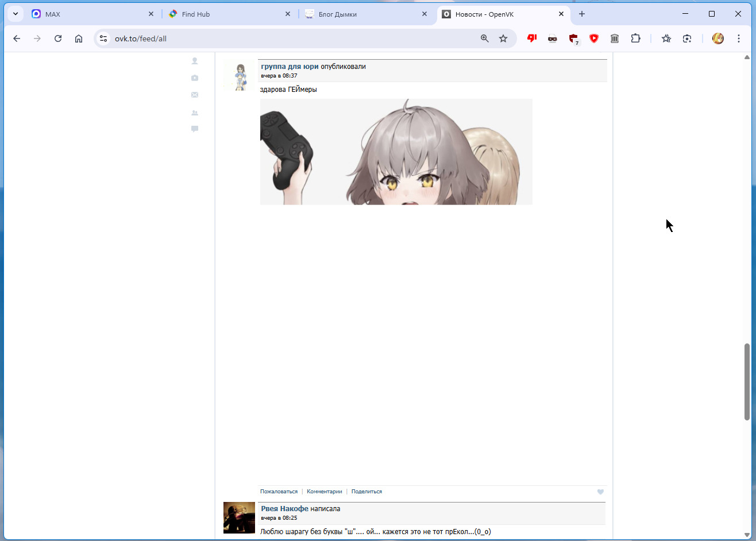Open the zoom magnifier in address bar
This screenshot has width=756, height=541.
coord(484,38)
